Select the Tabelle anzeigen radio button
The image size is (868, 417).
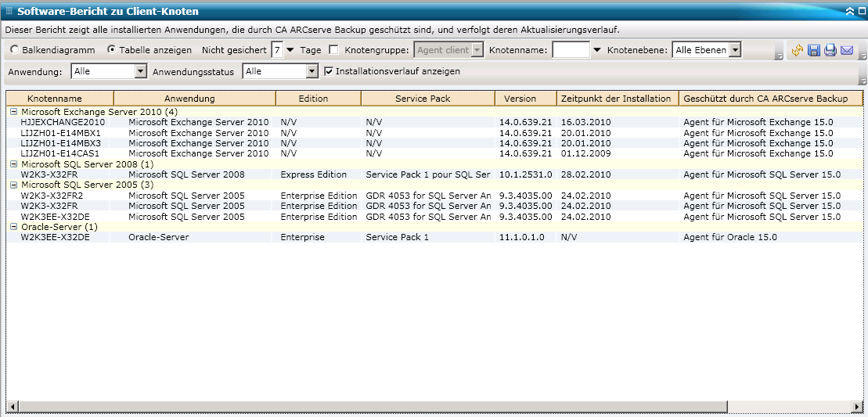tap(111, 50)
